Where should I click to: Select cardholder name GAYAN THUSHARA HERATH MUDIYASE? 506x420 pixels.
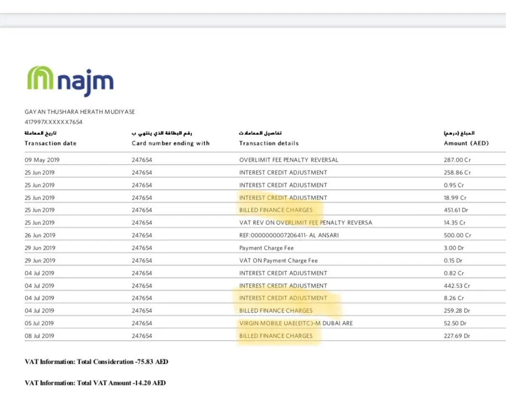(80, 112)
